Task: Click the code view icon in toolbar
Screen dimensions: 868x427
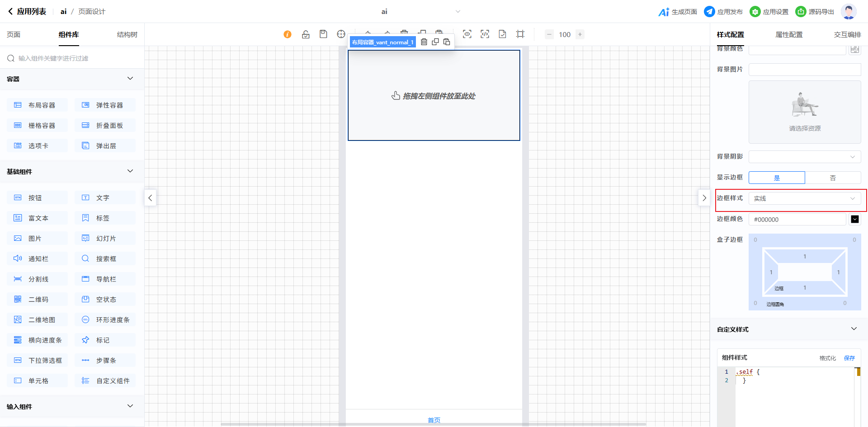Action: (485, 34)
